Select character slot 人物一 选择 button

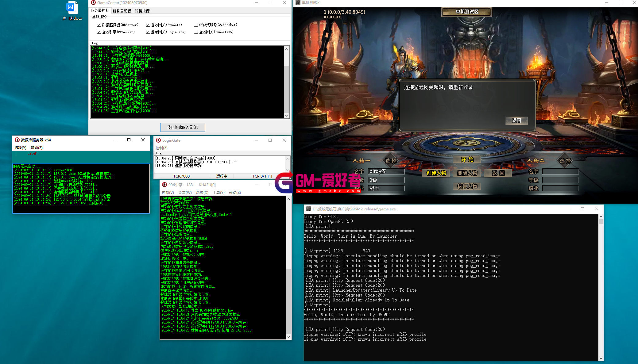pos(391,161)
